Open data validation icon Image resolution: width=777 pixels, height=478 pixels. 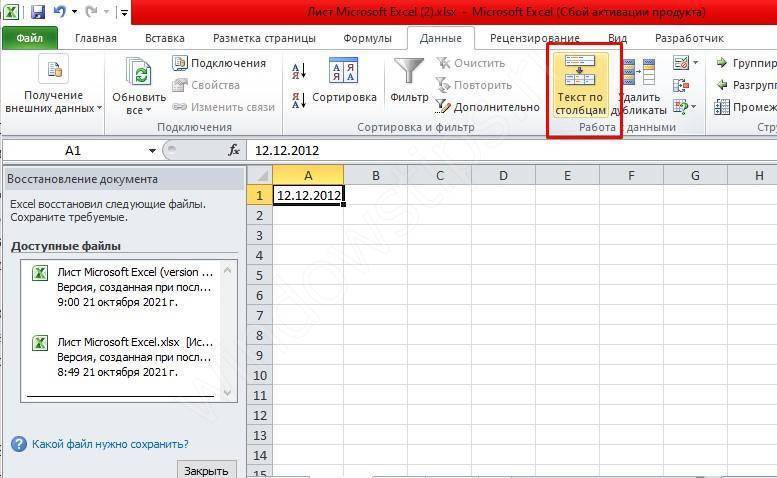(681, 63)
